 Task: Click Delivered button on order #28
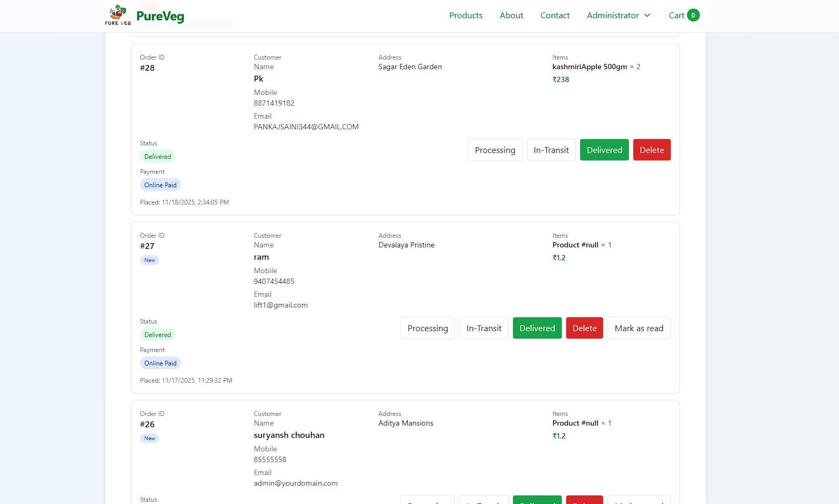tap(604, 150)
